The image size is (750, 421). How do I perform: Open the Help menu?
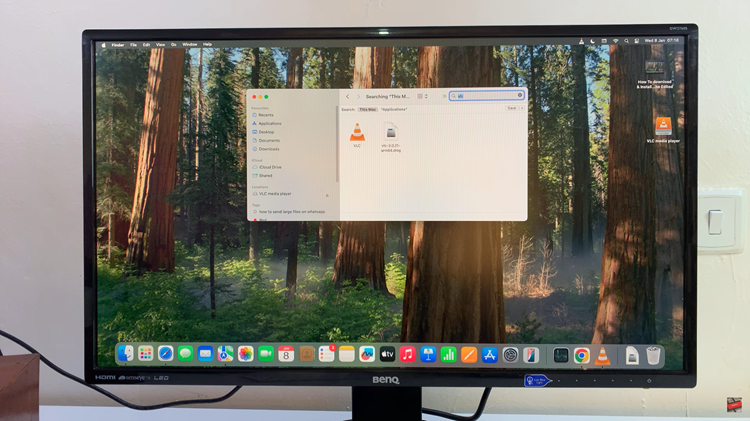(207, 44)
